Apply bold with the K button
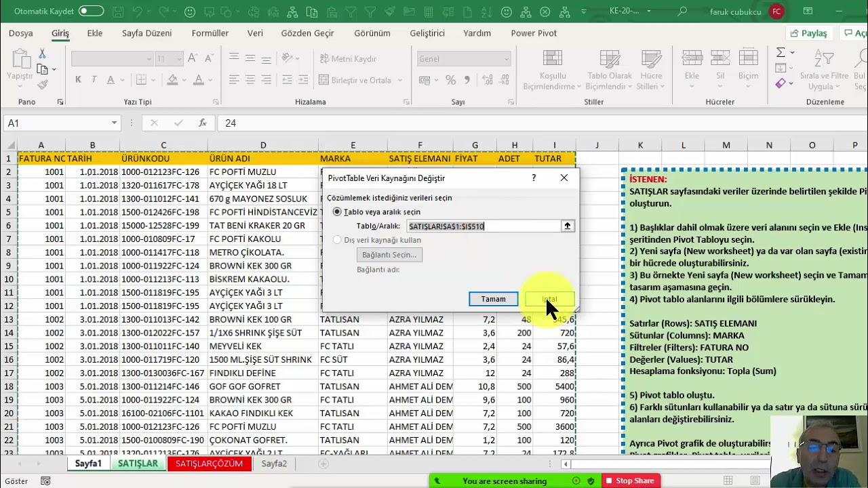Image resolution: width=868 pixels, height=488 pixels. pyautogui.click(x=79, y=80)
